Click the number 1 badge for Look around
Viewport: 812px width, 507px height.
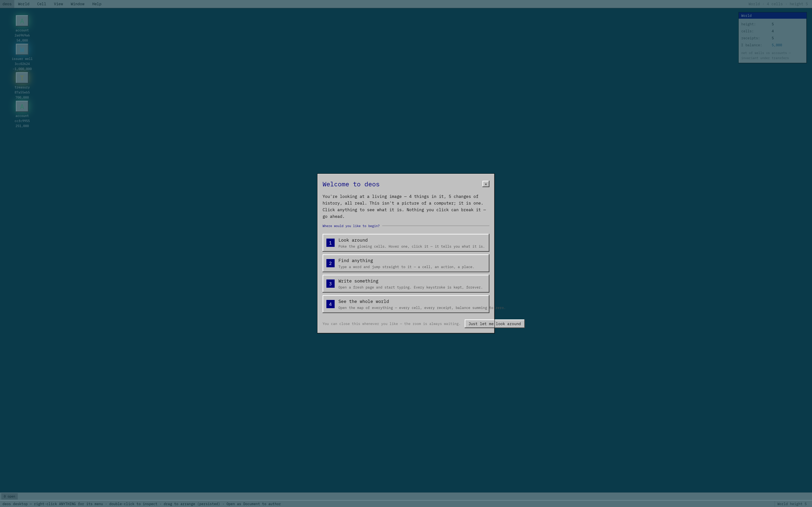(330, 243)
